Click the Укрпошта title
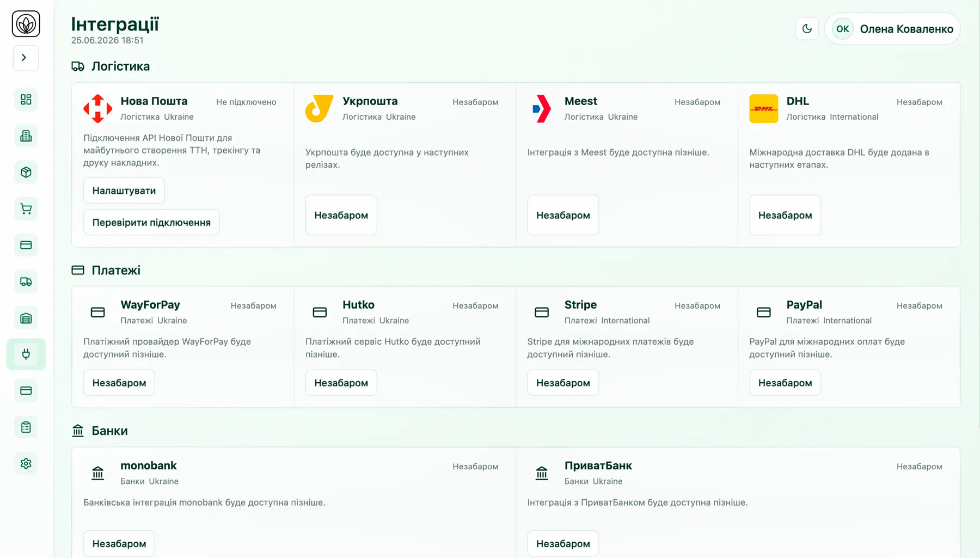 [370, 101]
